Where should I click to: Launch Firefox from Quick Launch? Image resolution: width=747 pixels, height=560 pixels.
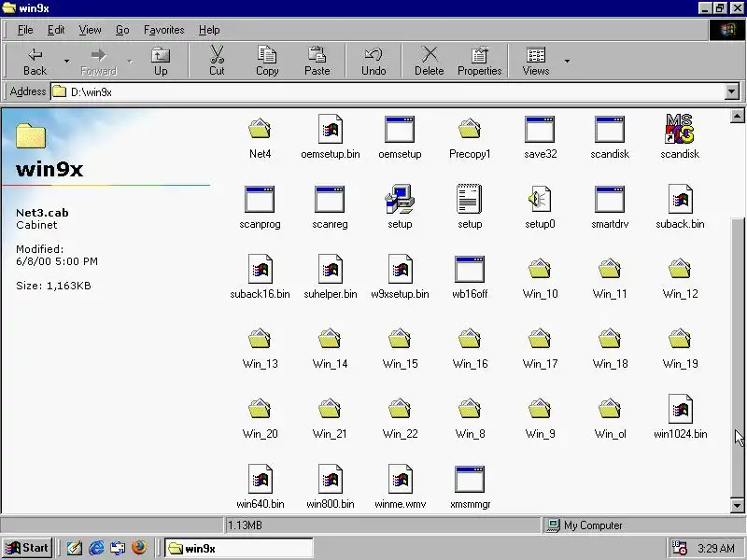pos(139,548)
